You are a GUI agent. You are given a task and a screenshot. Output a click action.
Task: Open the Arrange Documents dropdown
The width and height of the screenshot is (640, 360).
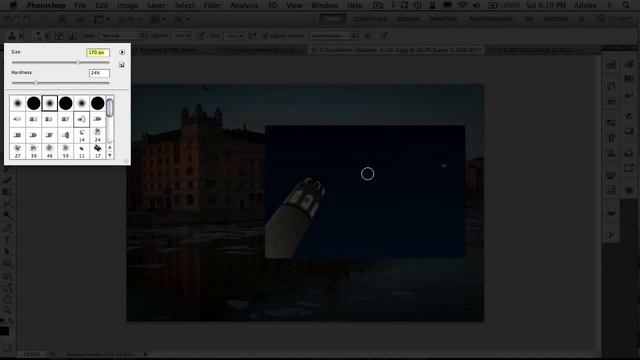pyautogui.click(x=157, y=19)
